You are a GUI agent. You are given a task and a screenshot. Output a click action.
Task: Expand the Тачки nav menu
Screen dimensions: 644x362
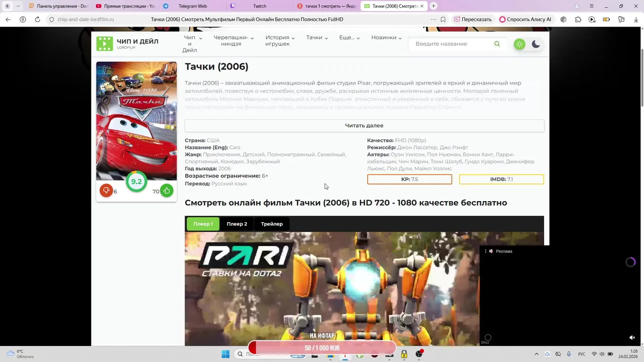tap(317, 38)
